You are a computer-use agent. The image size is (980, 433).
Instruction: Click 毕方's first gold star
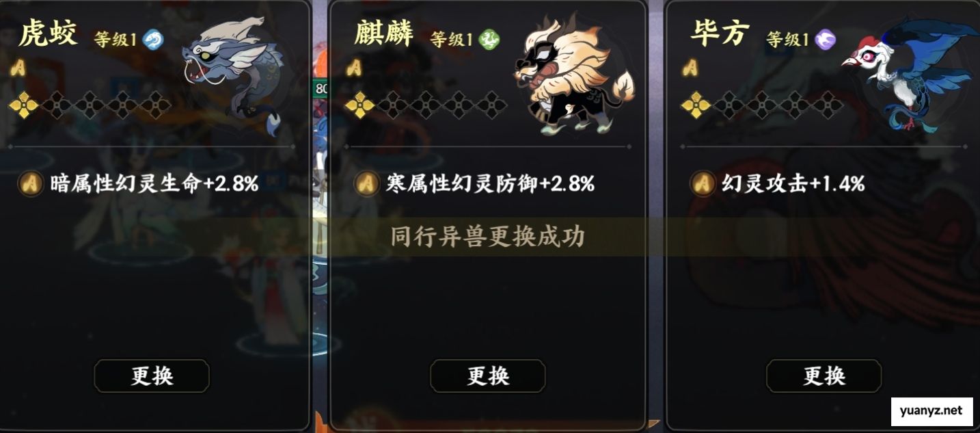pos(696,105)
